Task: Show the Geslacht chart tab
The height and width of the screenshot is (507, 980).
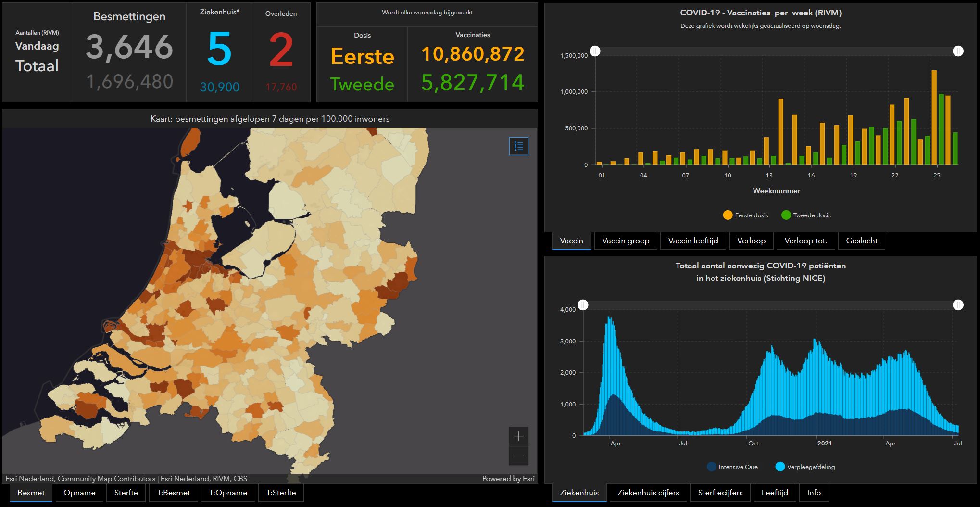Action: (861, 241)
